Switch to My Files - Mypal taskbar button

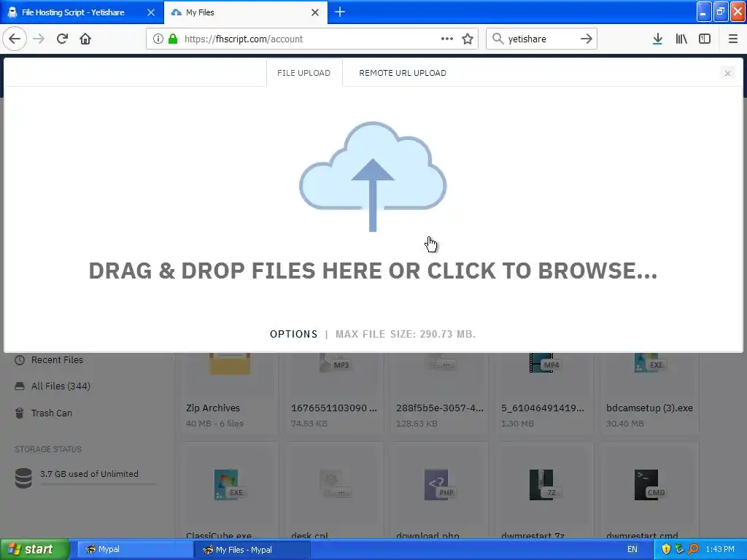252,549
